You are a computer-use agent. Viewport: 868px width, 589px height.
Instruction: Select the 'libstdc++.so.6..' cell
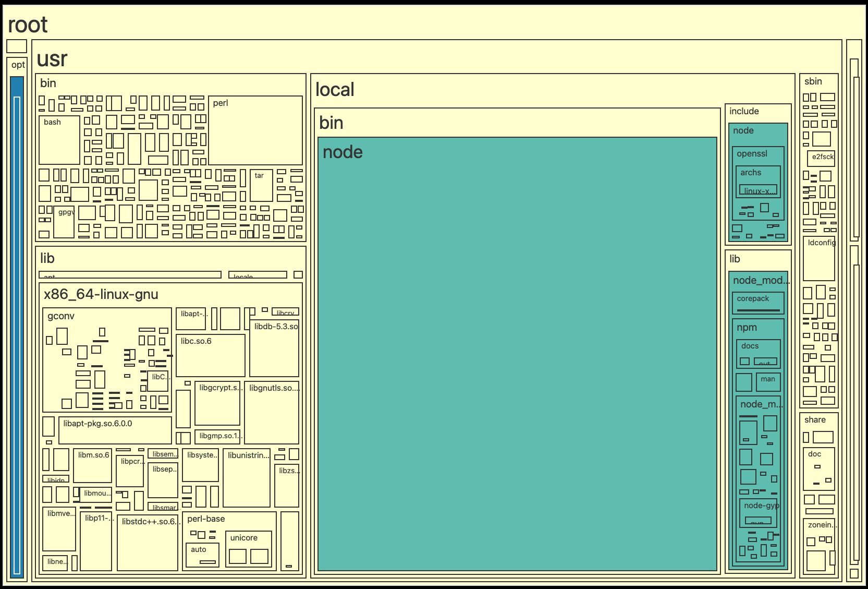pos(148,543)
